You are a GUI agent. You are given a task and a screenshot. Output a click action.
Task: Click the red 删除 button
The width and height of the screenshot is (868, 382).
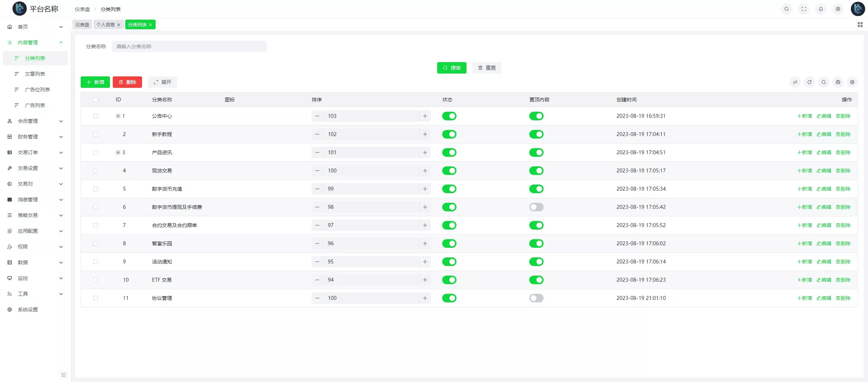pos(127,82)
